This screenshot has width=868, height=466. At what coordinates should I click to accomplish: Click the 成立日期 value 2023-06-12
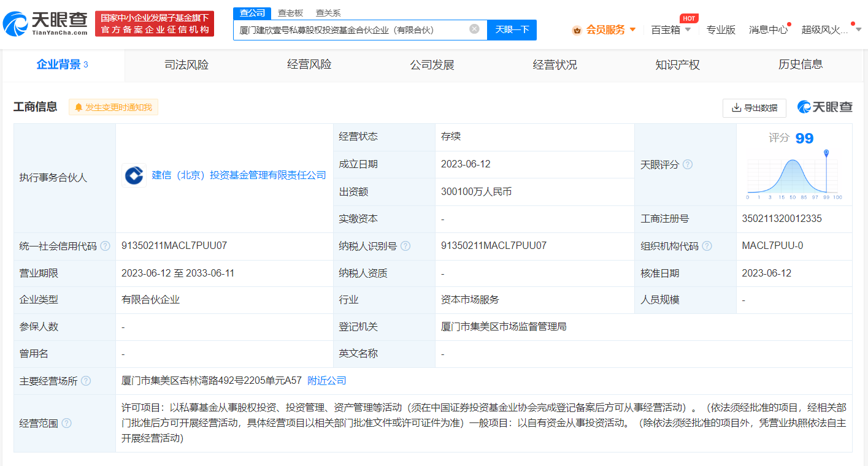[x=466, y=164]
